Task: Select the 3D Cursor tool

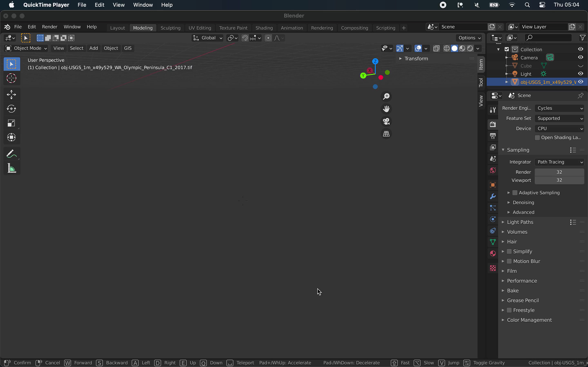Action: 11,78
